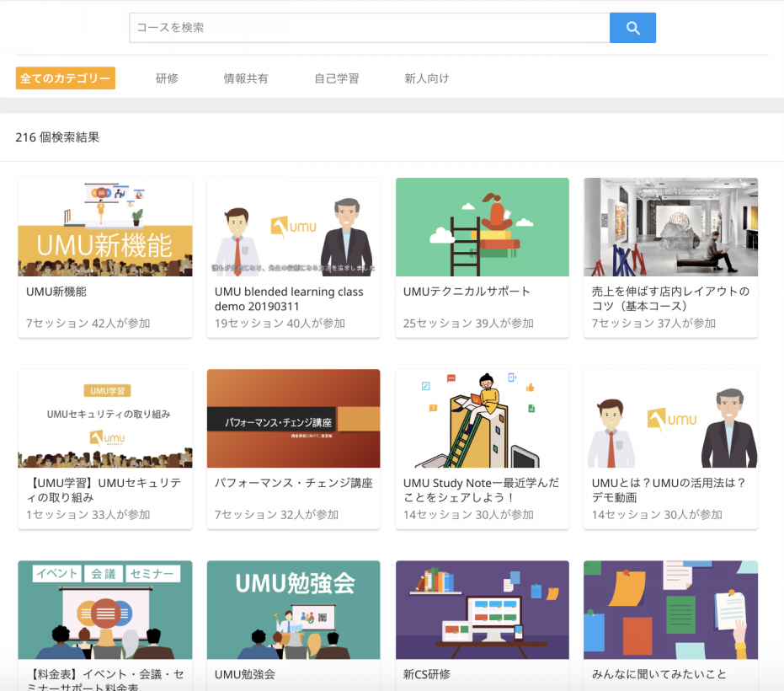The width and height of the screenshot is (784, 691).
Task: Open the みんなに聞いてみたいこと thumbnail
Action: tap(670, 609)
